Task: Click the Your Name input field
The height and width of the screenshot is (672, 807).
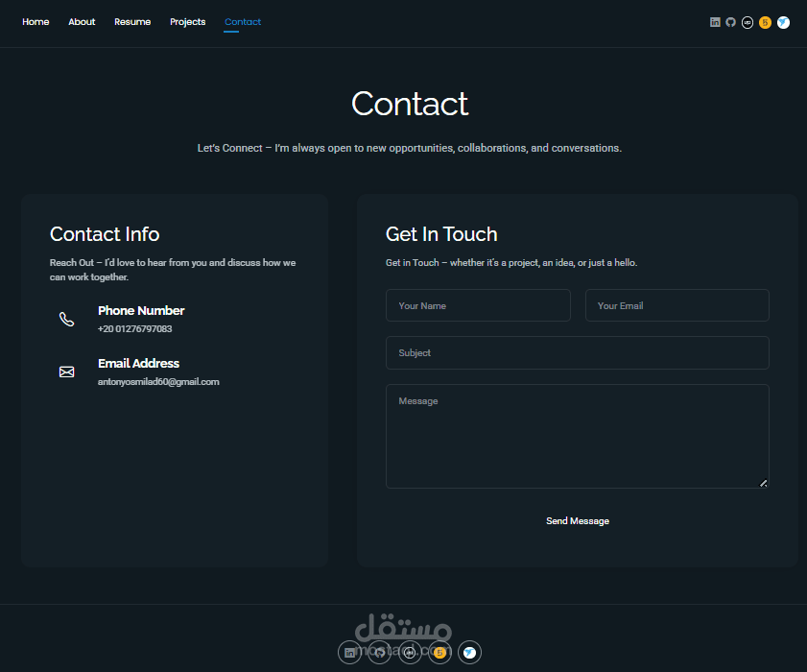Action: click(478, 305)
